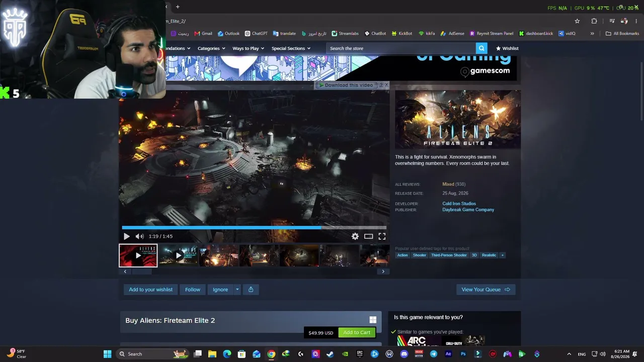Screen dimensions: 644x362
Task: Open the Action tag
Action: point(403,255)
